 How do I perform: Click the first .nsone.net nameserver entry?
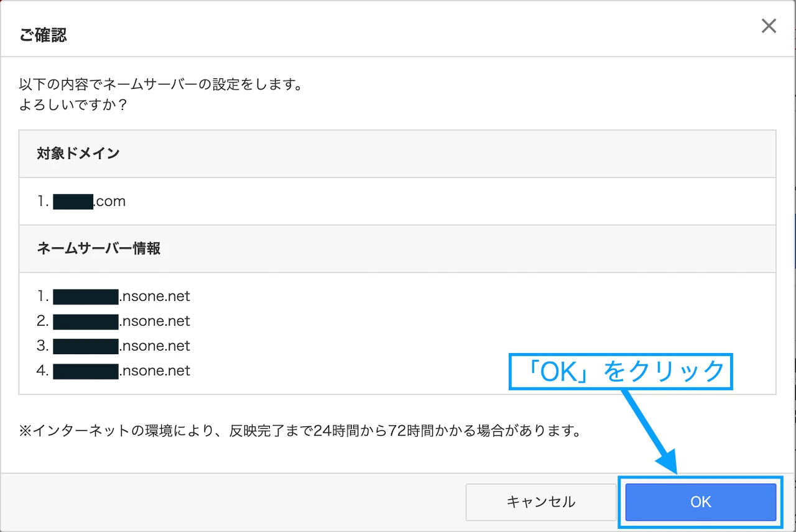121,296
